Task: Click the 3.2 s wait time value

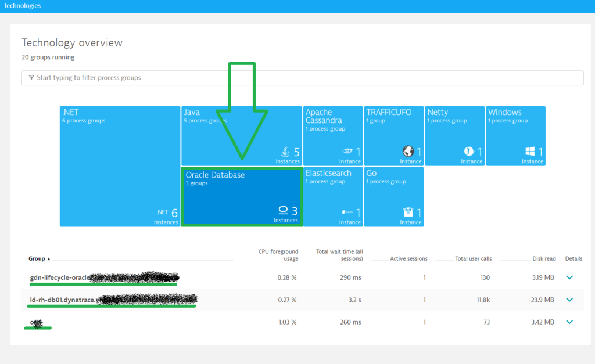Action: point(355,300)
